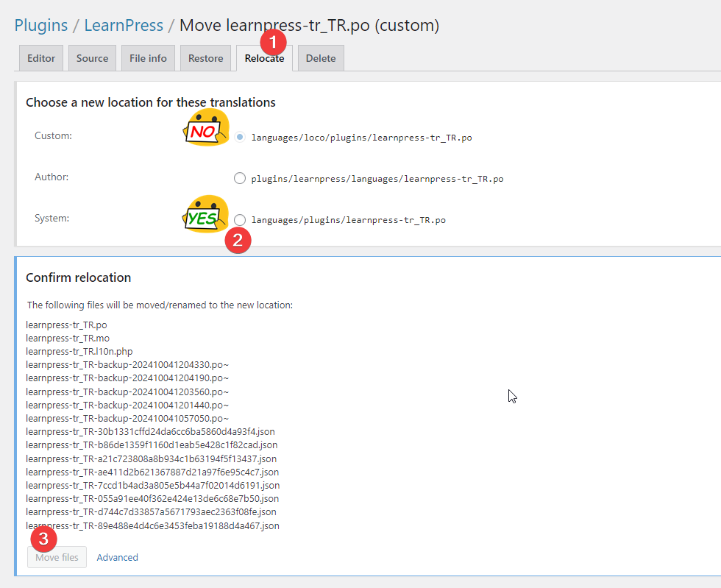Click the 89e488e4d4c6e3453feba19188d4a467.json file entry
721x588 pixels.
point(153,526)
